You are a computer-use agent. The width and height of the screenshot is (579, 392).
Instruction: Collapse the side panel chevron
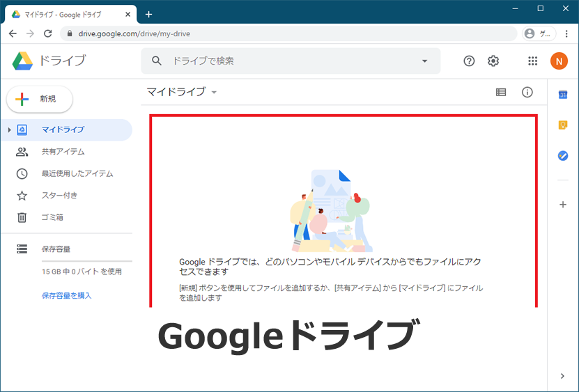click(x=562, y=376)
